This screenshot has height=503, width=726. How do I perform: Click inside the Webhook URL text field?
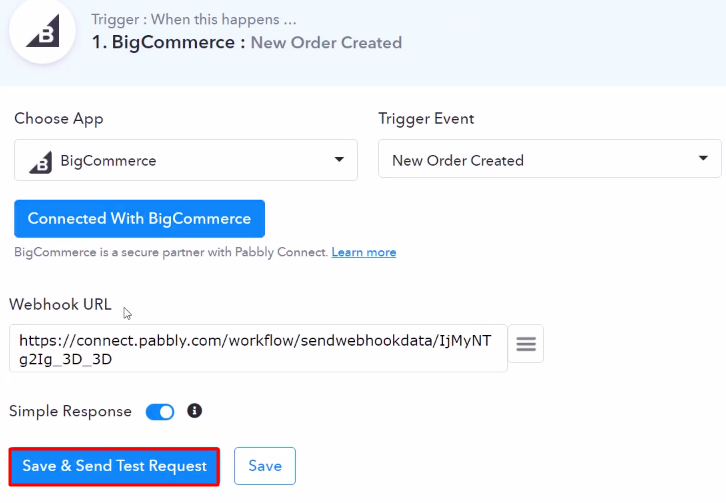coord(258,348)
